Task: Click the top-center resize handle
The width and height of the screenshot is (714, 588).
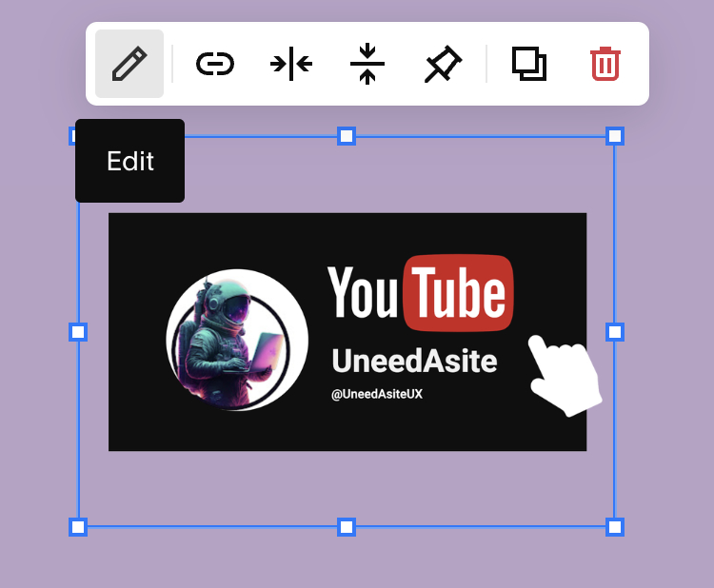Action: [347, 136]
